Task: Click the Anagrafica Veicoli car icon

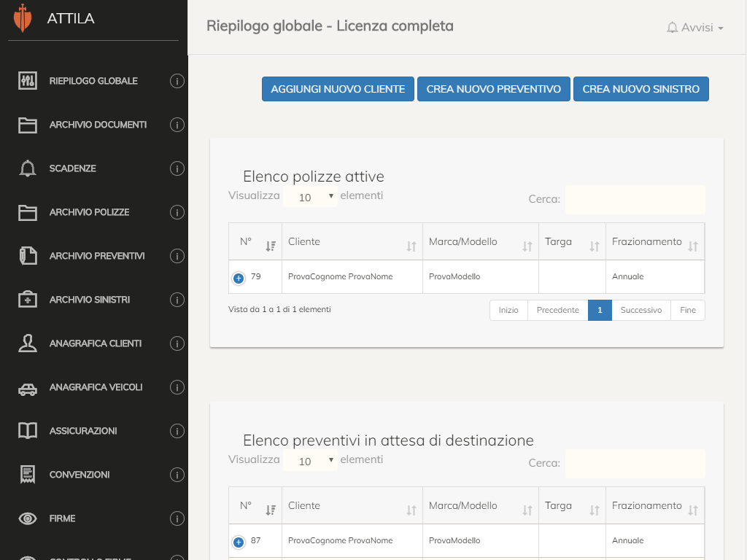Action: pos(28,389)
